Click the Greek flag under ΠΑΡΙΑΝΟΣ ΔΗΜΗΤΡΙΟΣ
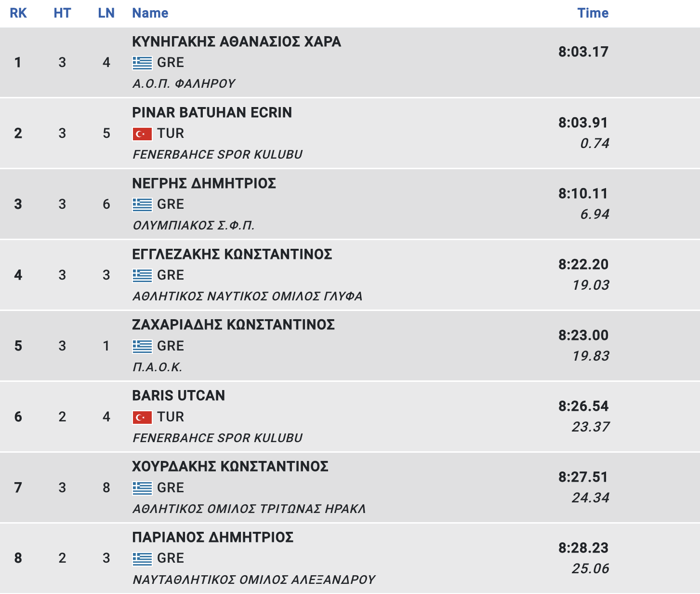The height and width of the screenshot is (594, 700). (x=142, y=558)
